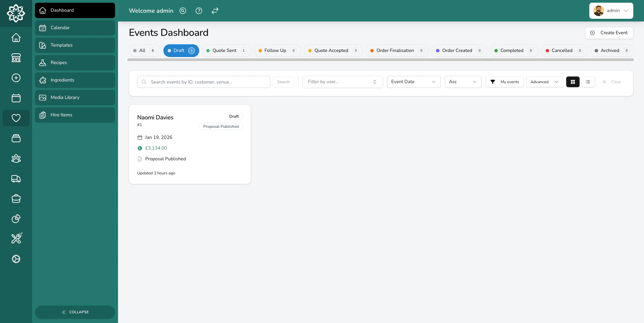Click the Create Event button

[609, 33]
